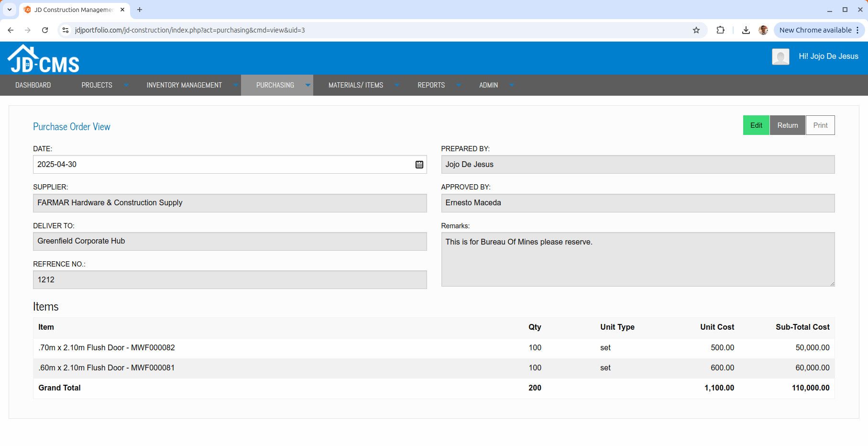
Task: Open the browser extensions puzzle icon
Action: (720, 30)
